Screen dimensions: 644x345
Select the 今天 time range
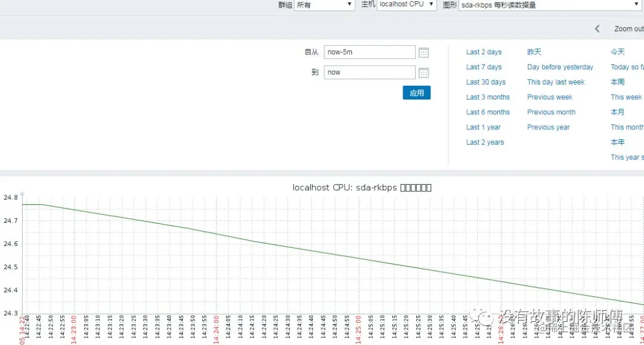[618, 52]
